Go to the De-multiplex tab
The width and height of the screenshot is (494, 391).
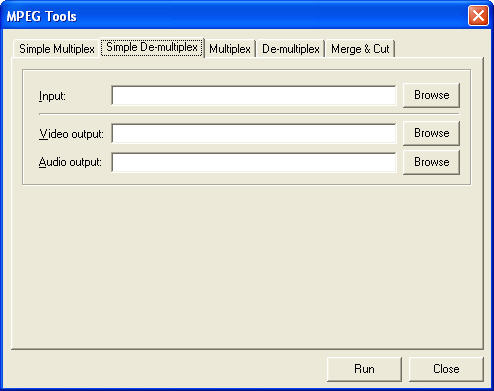(291, 49)
